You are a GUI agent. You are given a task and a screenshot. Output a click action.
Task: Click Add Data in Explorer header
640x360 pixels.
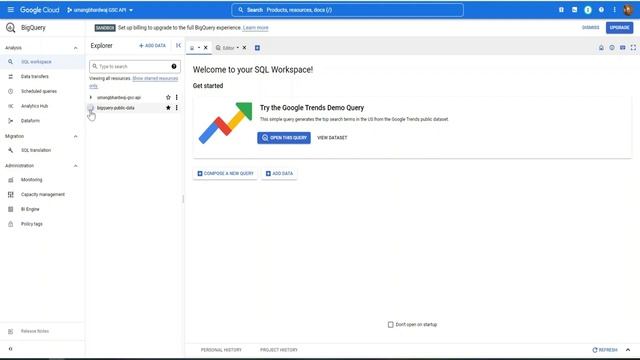coord(152,46)
